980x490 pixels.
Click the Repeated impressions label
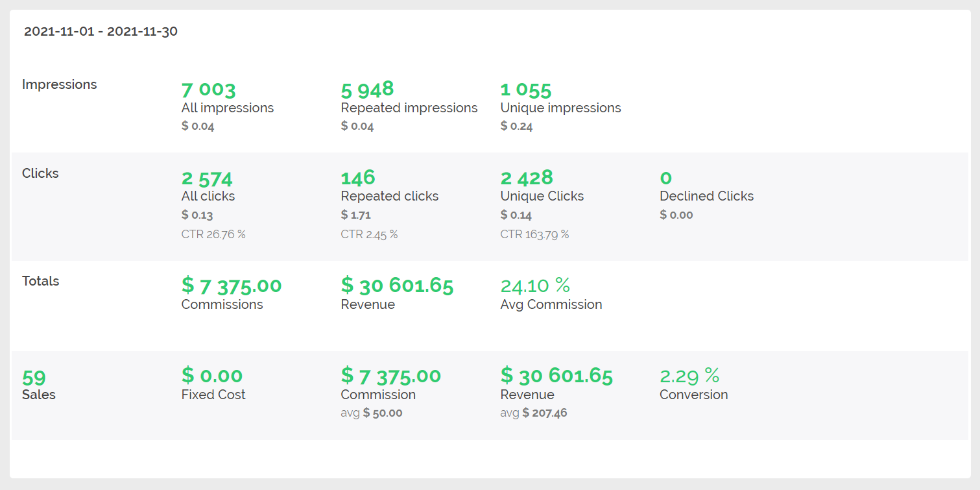click(409, 108)
